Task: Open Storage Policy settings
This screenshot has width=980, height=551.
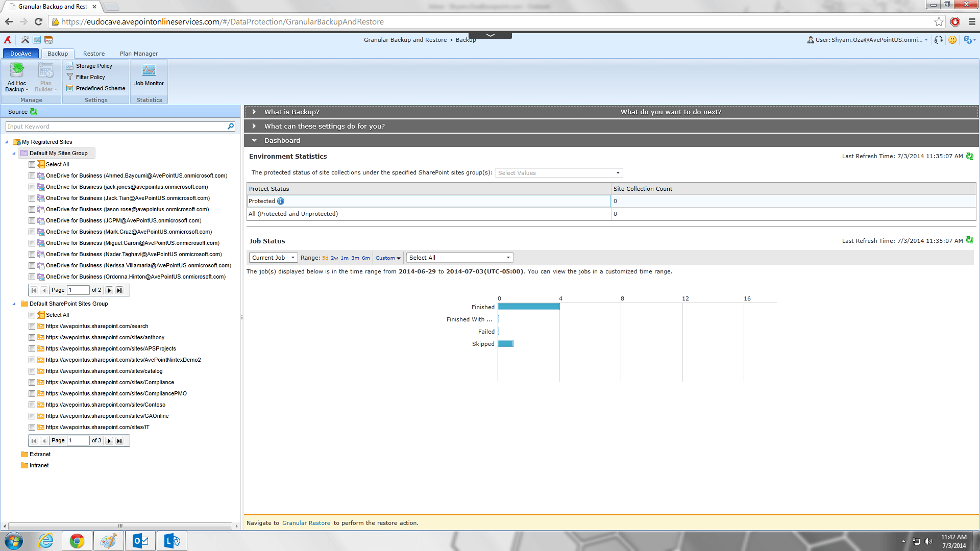Action: (89, 66)
